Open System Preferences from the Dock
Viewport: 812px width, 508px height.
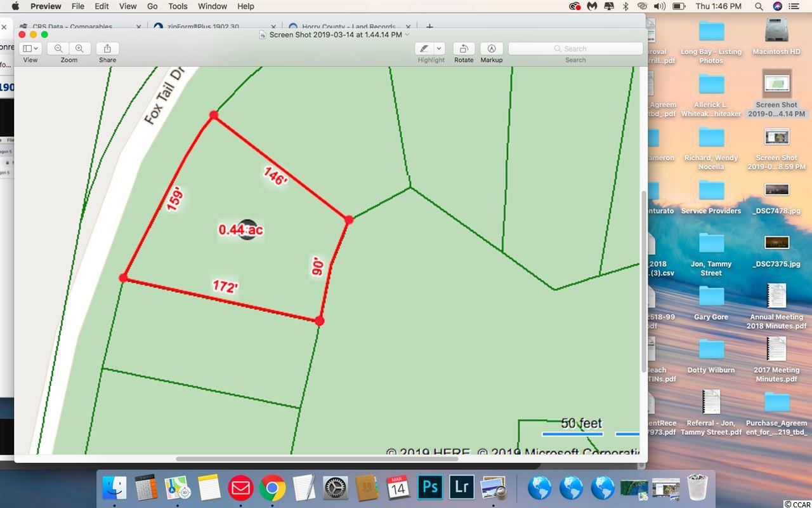pos(335,488)
